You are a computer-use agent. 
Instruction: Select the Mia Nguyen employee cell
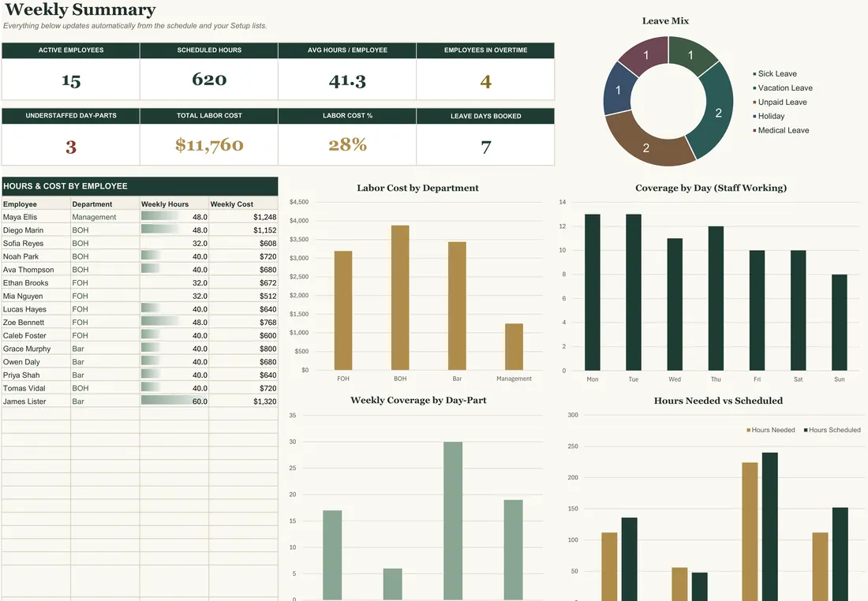click(36, 296)
